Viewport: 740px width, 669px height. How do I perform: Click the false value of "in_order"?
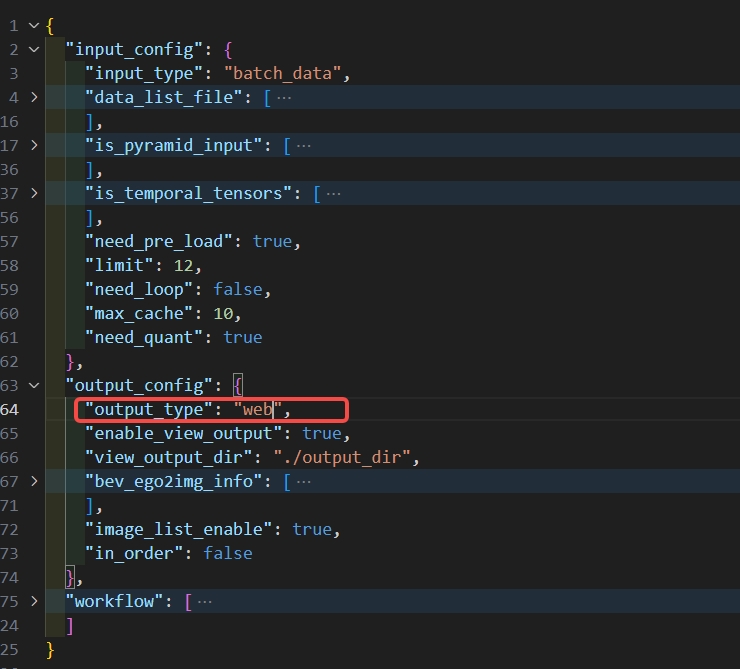click(x=227, y=553)
